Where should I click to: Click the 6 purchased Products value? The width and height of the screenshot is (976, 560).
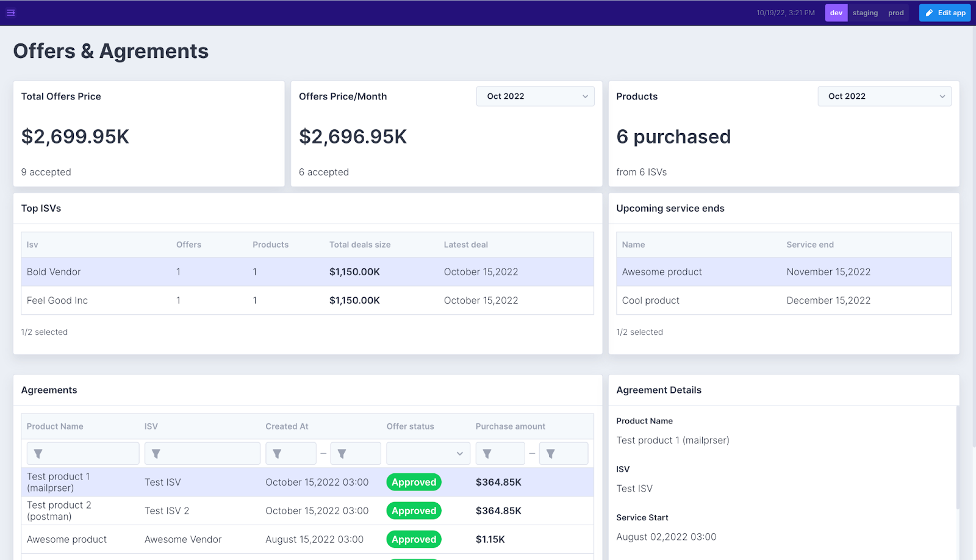(x=673, y=137)
